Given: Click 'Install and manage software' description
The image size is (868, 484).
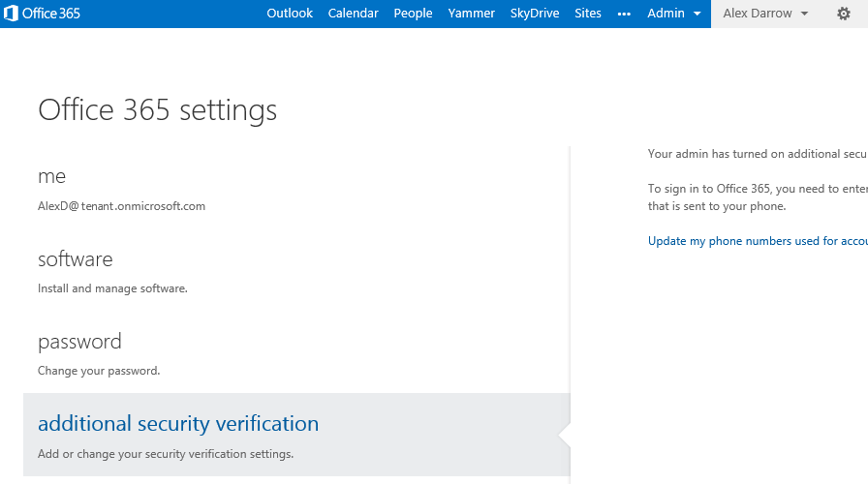Looking at the screenshot, I should click(x=112, y=288).
